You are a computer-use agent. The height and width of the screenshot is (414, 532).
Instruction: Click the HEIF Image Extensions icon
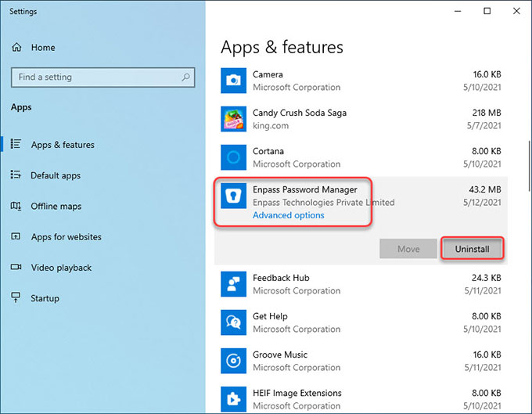(233, 399)
